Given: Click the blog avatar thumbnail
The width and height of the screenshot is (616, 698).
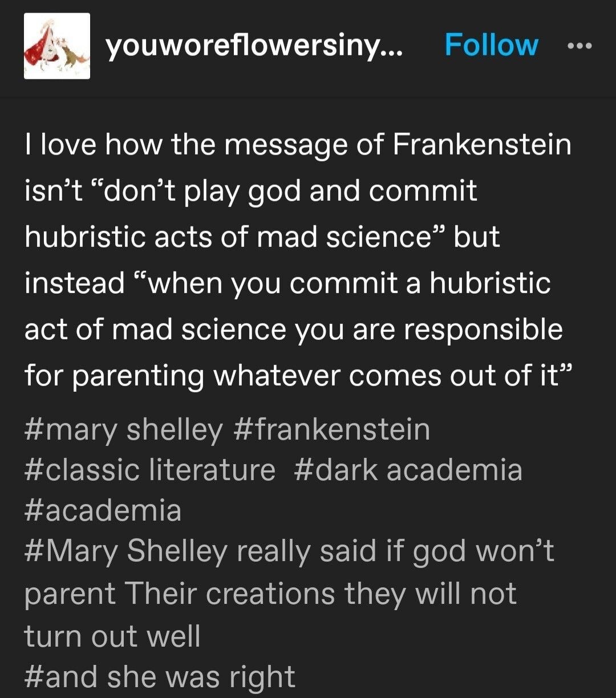Looking at the screenshot, I should (57, 46).
